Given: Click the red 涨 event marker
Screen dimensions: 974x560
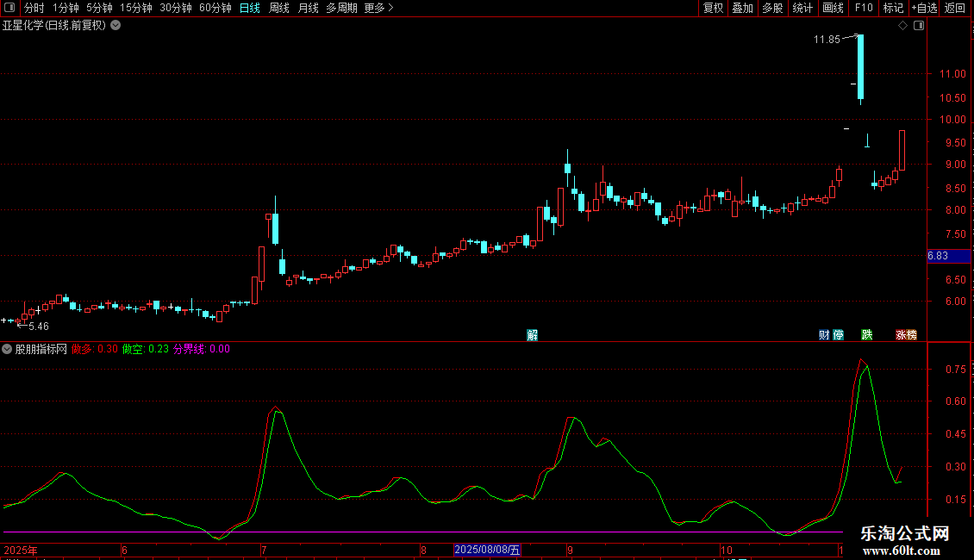Looking at the screenshot, I should [x=900, y=335].
